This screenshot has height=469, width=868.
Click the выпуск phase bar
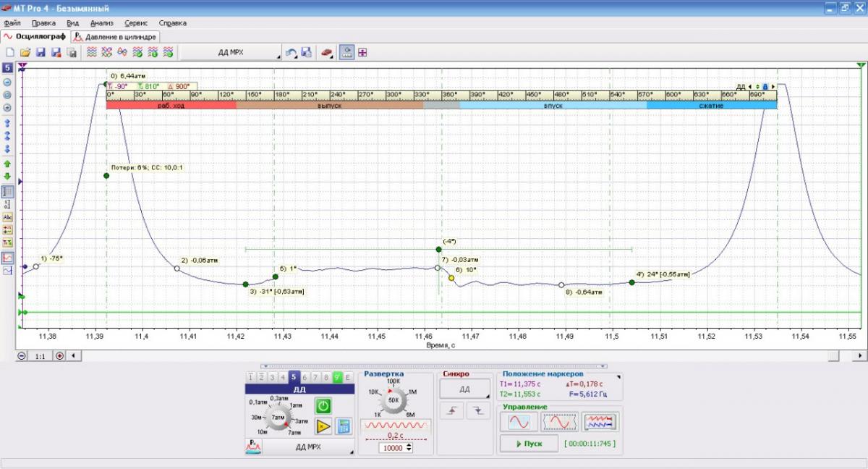pyautogui.click(x=330, y=105)
